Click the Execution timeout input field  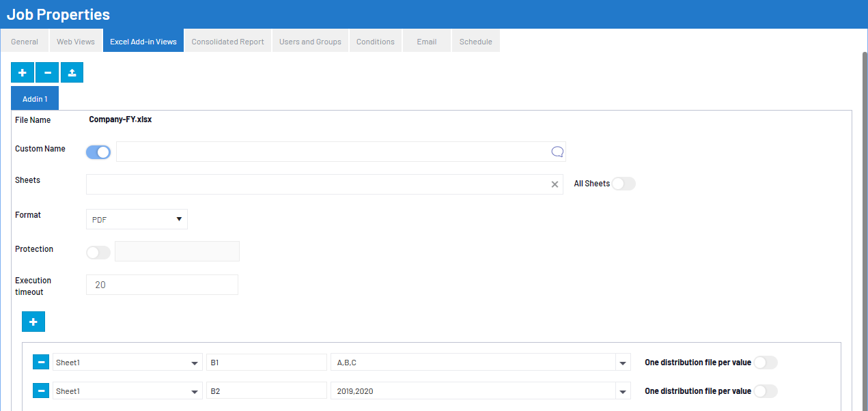tap(162, 285)
